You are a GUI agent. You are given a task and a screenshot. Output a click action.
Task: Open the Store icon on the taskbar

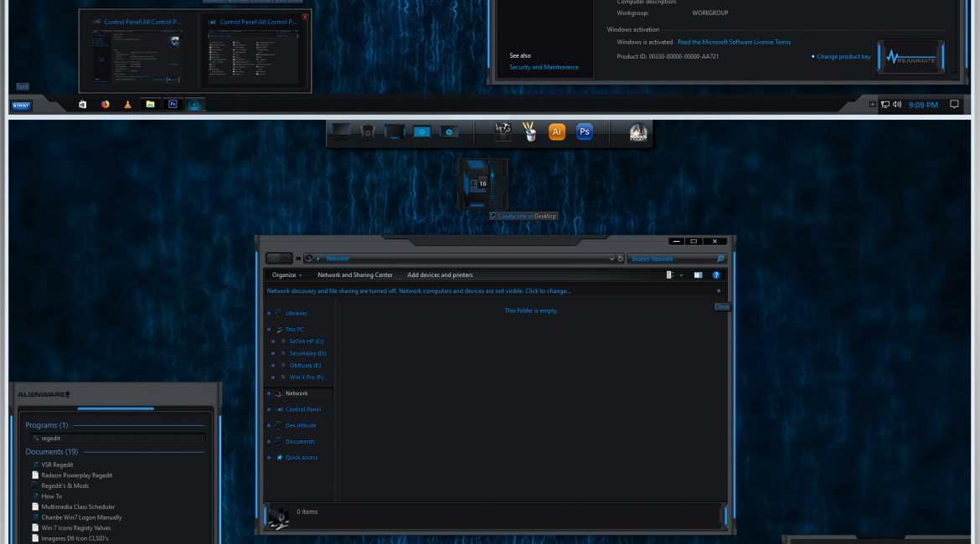[82, 105]
